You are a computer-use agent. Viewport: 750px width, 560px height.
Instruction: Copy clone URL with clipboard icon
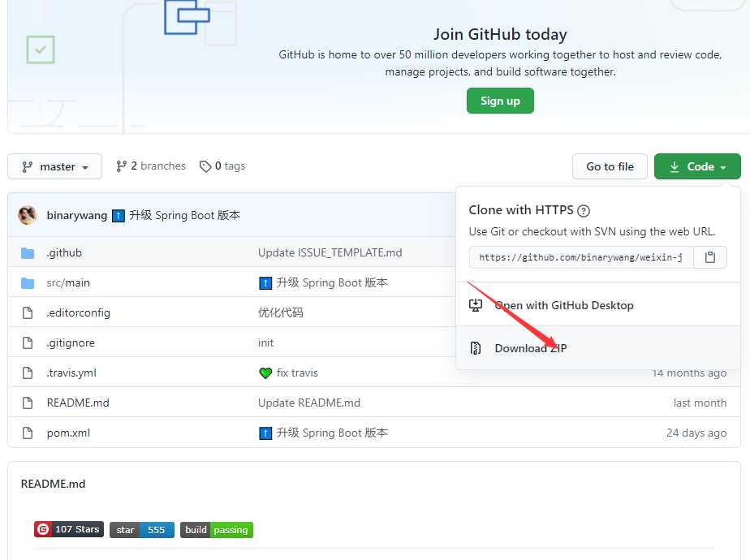click(x=710, y=257)
